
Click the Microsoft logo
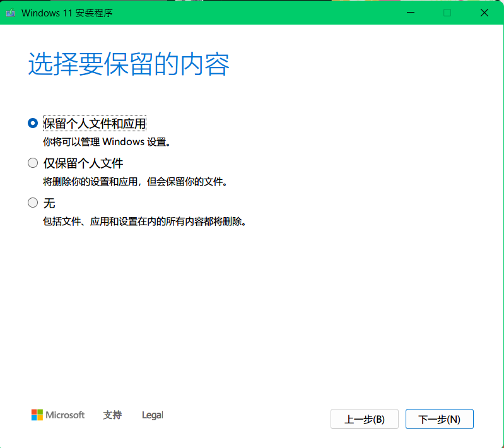click(x=58, y=415)
